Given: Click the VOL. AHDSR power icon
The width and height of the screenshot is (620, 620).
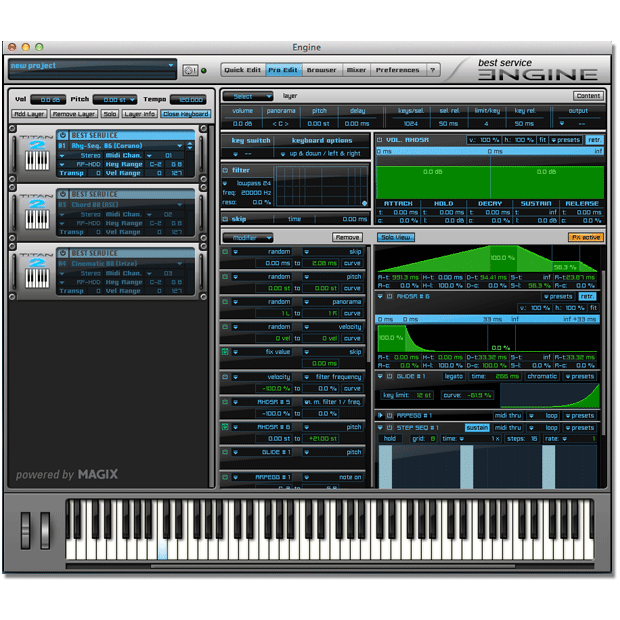Looking at the screenshot, I should pos(380,139).
